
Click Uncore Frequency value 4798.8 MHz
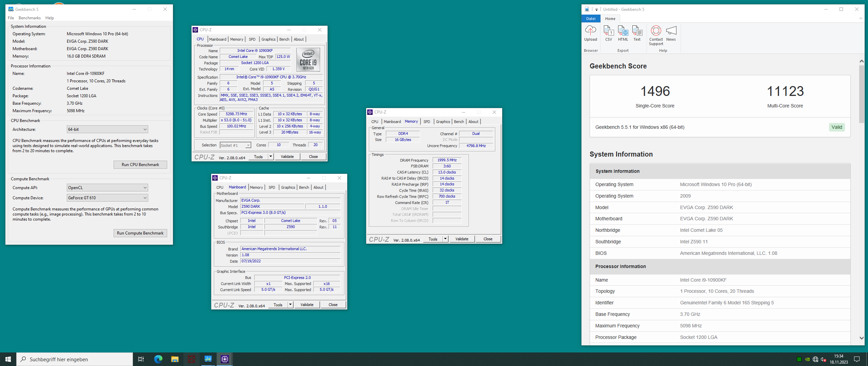click(x=476, y=146)
